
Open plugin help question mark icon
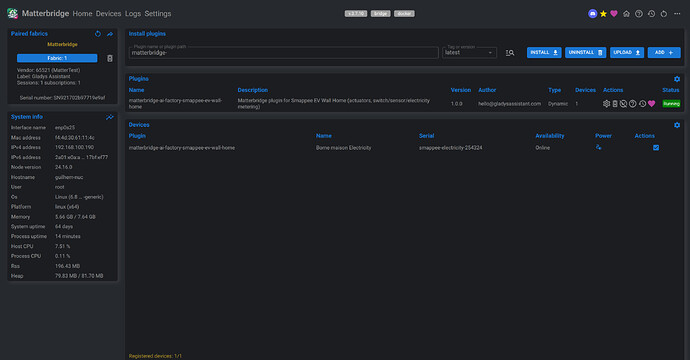point(633,104)
